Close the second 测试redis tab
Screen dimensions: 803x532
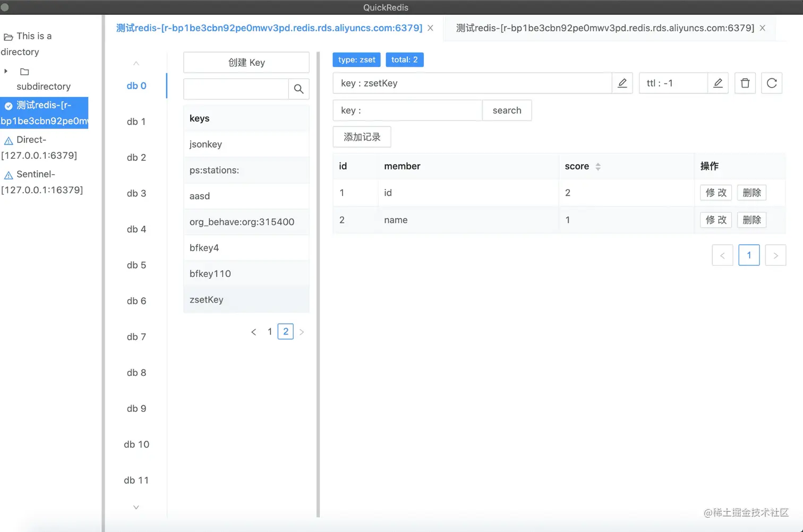coord(762,28)
